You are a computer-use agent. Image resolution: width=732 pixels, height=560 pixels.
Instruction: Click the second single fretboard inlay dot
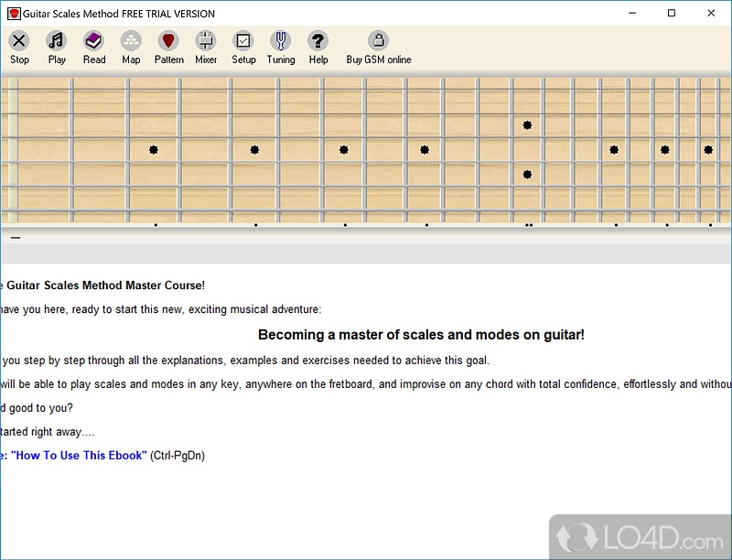click(254, 150)
